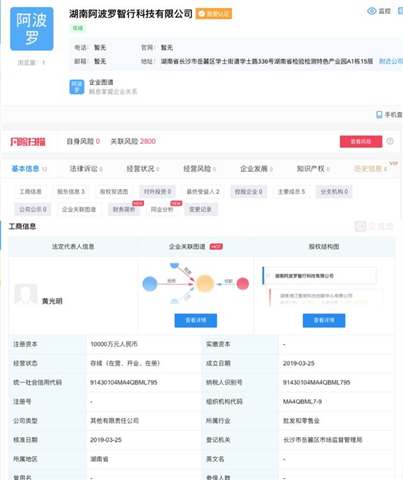Click the 手机查看 phone icon
The image size is (403, 480).
379,115
